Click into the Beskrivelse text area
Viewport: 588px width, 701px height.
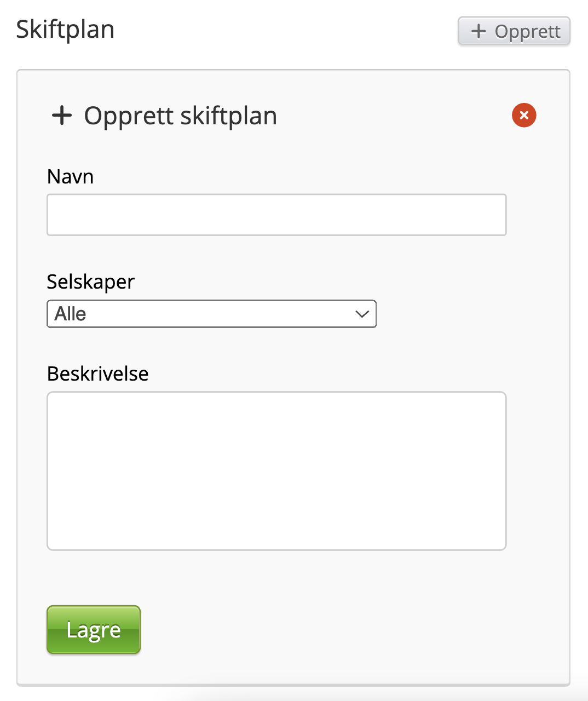(x=276, y=470)
